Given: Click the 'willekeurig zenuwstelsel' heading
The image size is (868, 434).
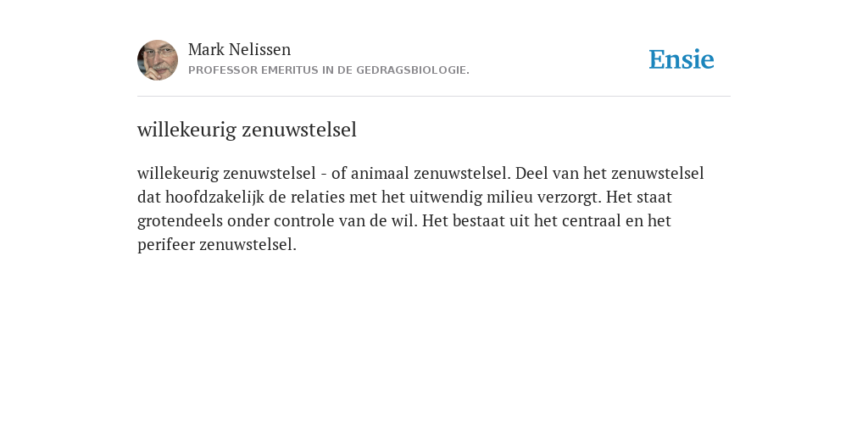Looking at the screenshot, I should pyautogui.click(x=247, y=130).
